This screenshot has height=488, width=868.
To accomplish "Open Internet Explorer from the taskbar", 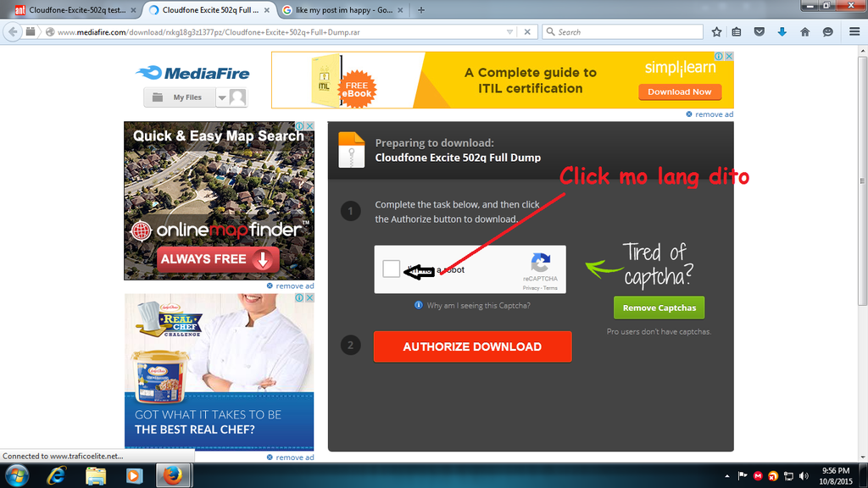I will pyautogui.click(x=57, y=475).
